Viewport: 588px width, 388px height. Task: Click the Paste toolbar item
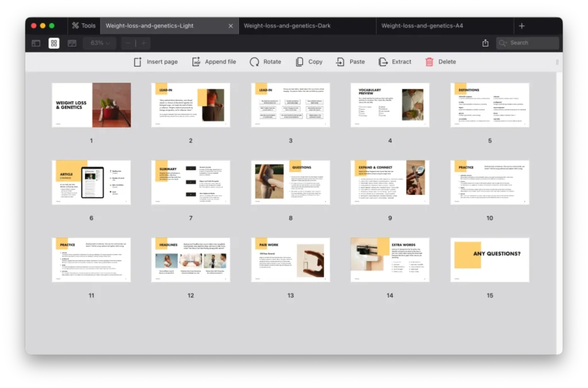[x=339, y=61]
